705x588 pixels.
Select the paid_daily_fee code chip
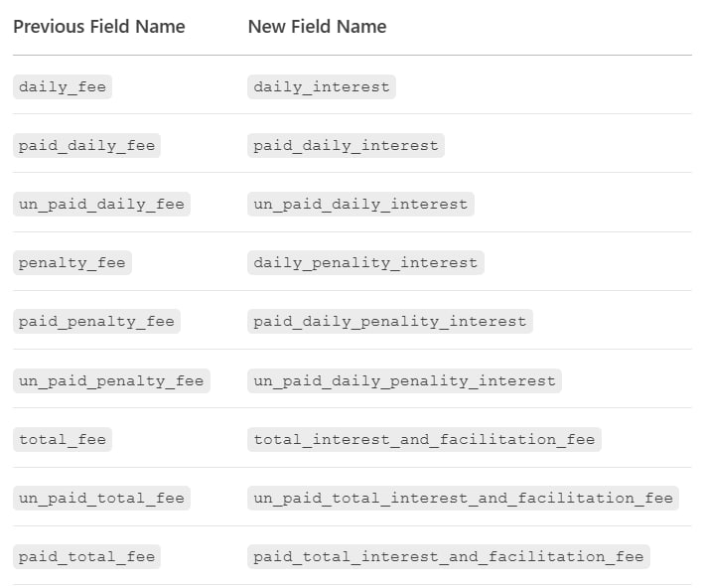86,145
